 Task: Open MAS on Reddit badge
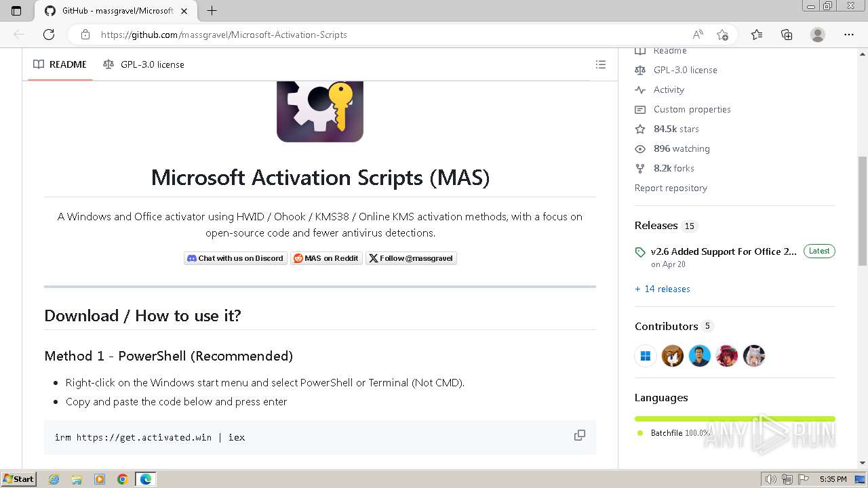click(x=326, y=258)
